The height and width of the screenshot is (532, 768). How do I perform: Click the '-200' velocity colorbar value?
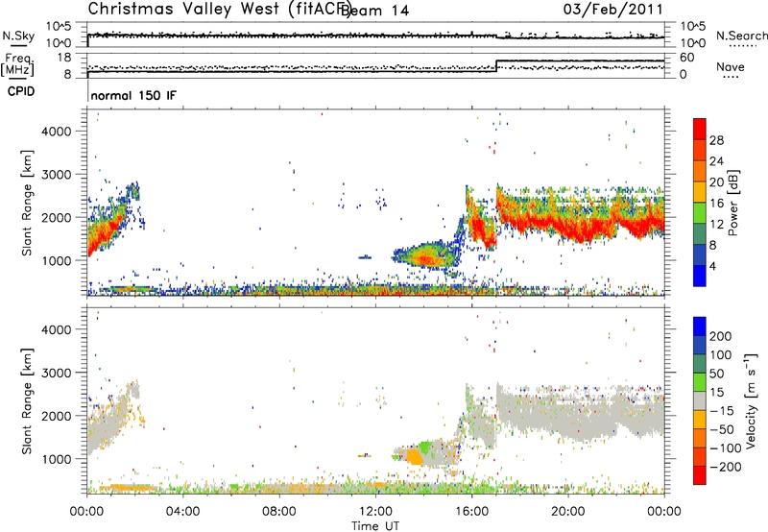click(726, 467)
